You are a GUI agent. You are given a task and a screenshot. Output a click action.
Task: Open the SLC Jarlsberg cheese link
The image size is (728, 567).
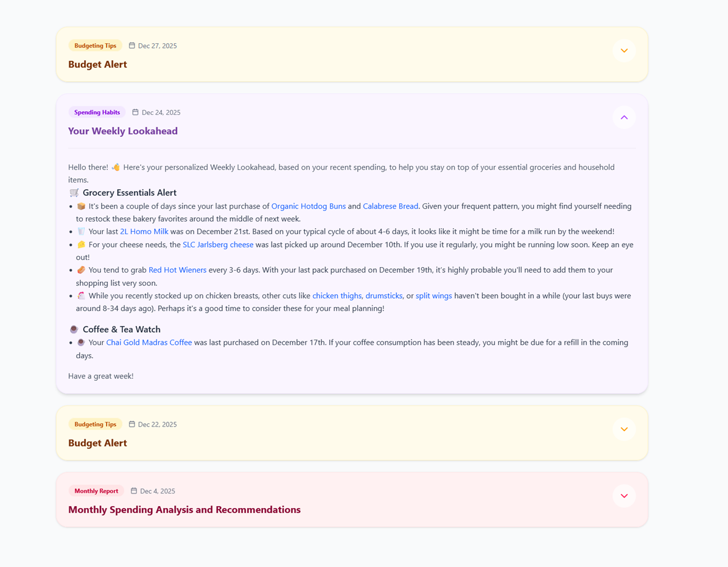pos(218,245)
